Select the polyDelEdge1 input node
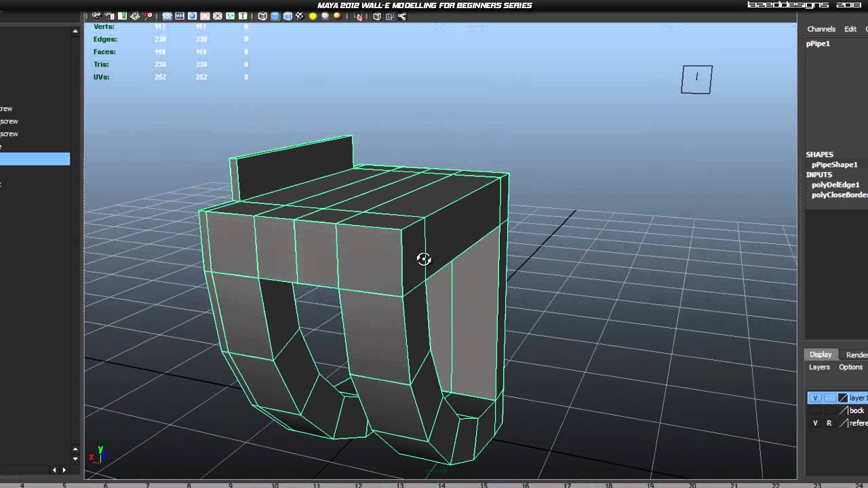Viewport: 868px width, 488px height. pyautogui.click(x=835, y=184)
